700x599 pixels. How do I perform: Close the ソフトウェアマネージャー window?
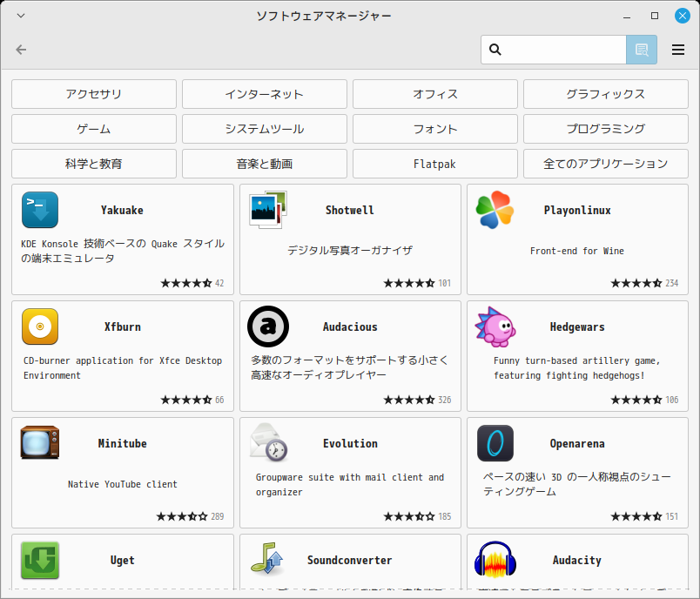pyautogui.click(x=682, y=16)
